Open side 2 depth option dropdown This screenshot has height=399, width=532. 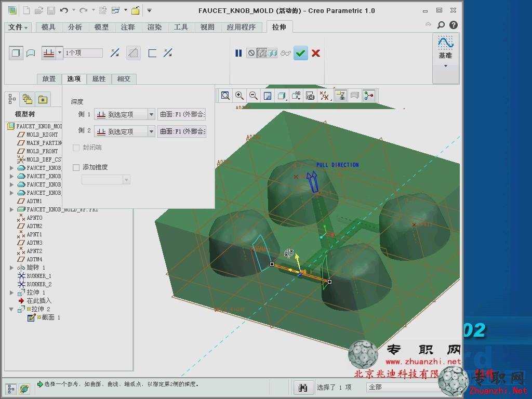coord(151,131)
